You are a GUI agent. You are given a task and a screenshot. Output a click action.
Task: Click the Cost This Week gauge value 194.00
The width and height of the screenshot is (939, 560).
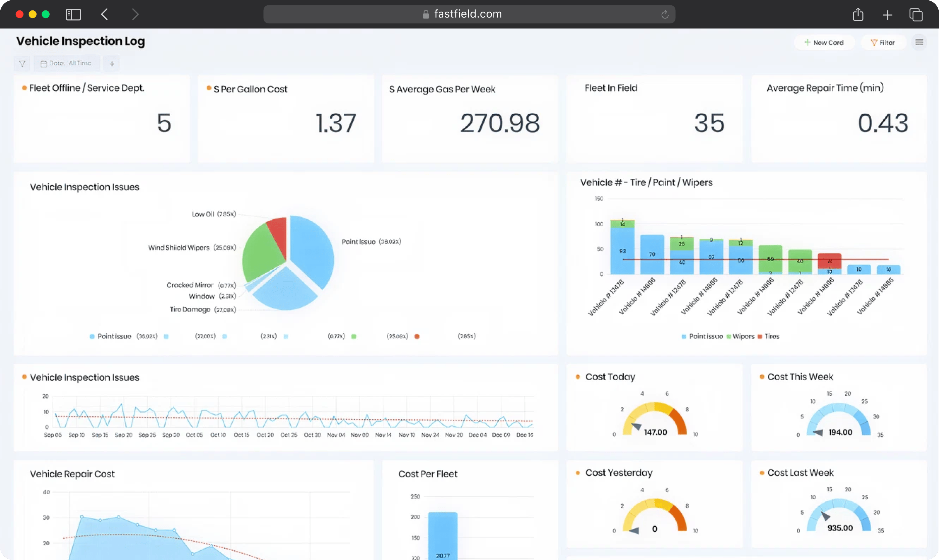(840, 432)
